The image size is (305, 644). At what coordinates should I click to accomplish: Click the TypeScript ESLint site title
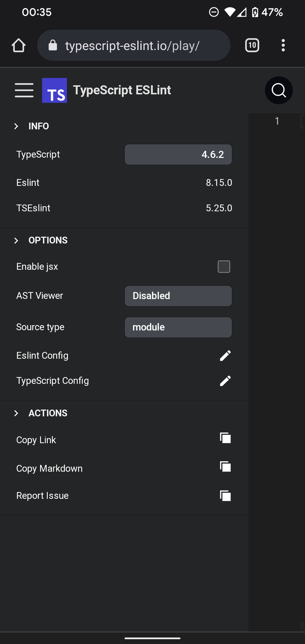[x=122, y=90]
